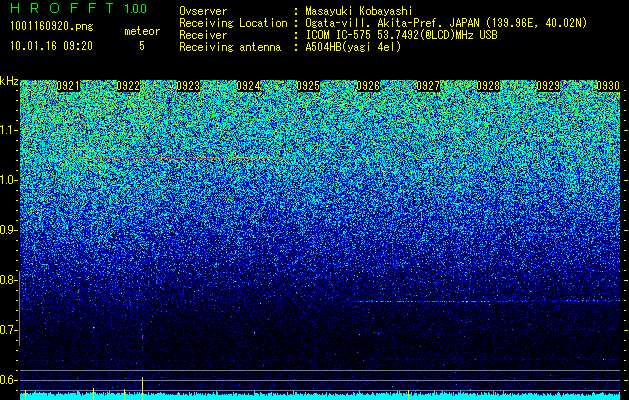The image size is (629, 400).
Task: Click the red echo dot near 0.7 kHz
Action: point(142,338)
